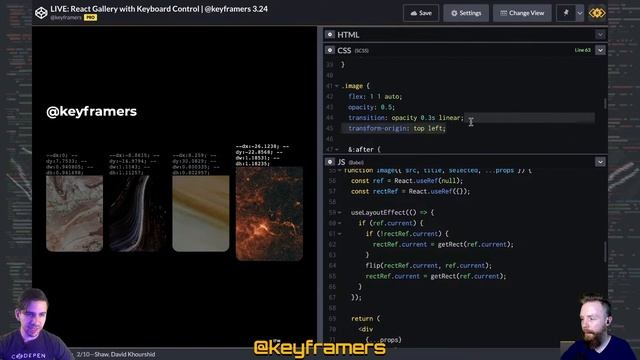Click the CodePen logo icon
The height and width of the screenshot is (360, 640).
[x=41, y=13]
